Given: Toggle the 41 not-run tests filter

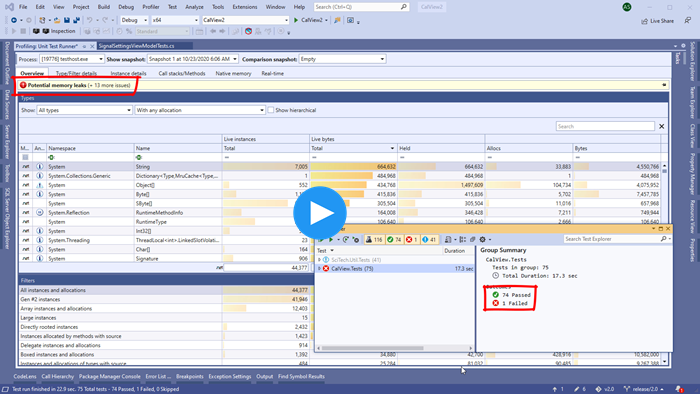Looking at the screenshot, I should pyautogui.click(x=429, y=240).
